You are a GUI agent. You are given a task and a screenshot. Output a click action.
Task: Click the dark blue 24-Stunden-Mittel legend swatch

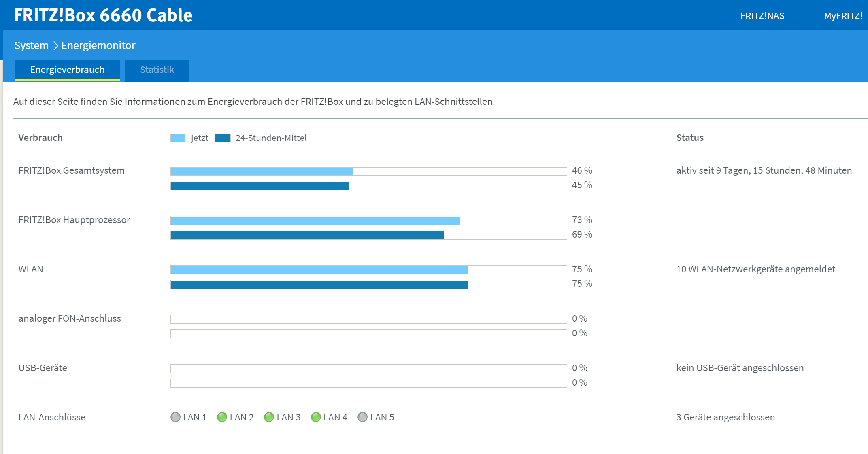223,138
